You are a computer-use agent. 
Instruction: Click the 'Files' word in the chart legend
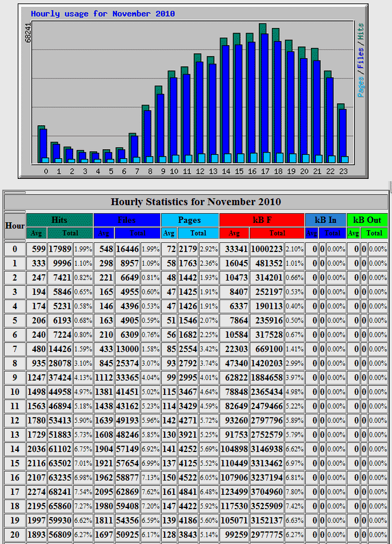coord(361,58)
